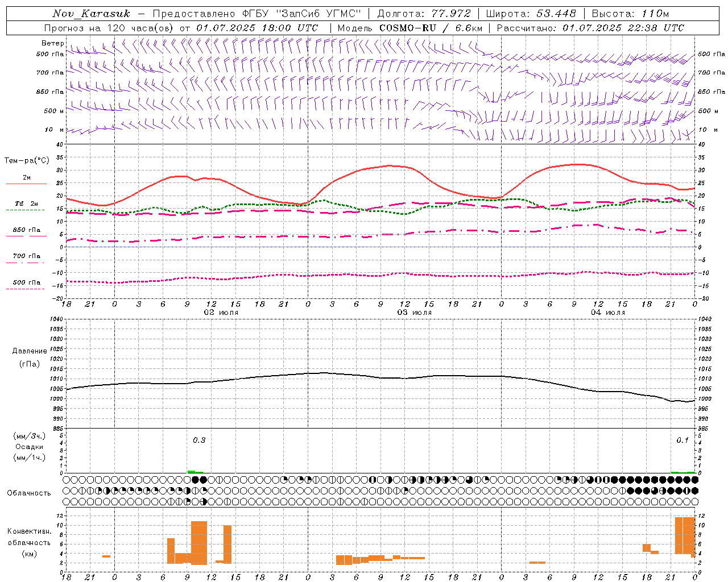This screenshot has width=728, height=582.
Task: Click the 'Тем-ра(°C)' temperature panel label
Action: [27, 161]
